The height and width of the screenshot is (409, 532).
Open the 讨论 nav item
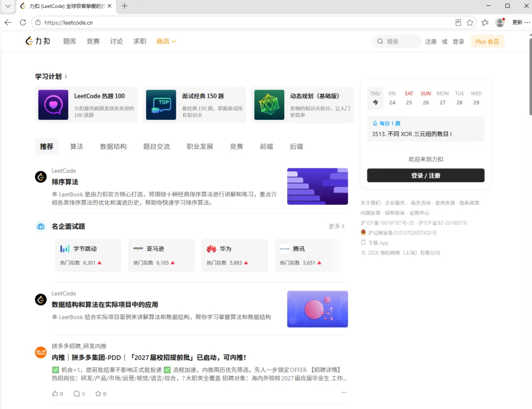click(116, 41)
